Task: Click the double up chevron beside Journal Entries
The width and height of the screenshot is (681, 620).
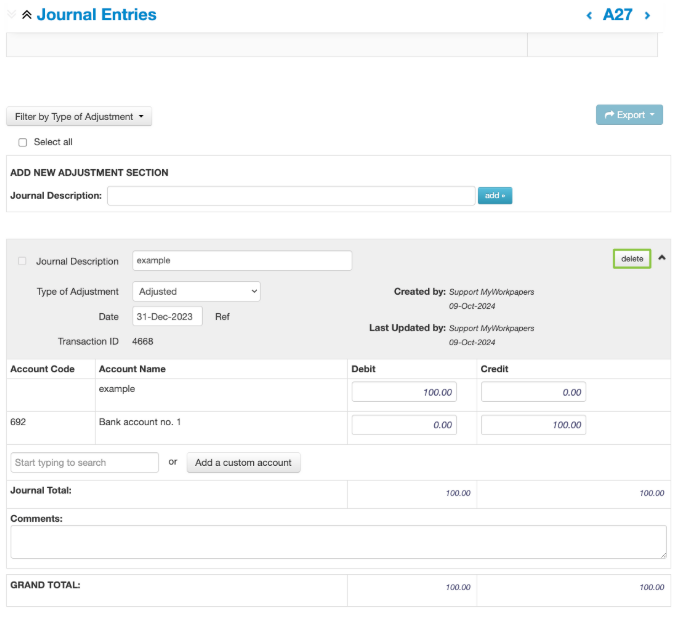Action: pos(27,15)
